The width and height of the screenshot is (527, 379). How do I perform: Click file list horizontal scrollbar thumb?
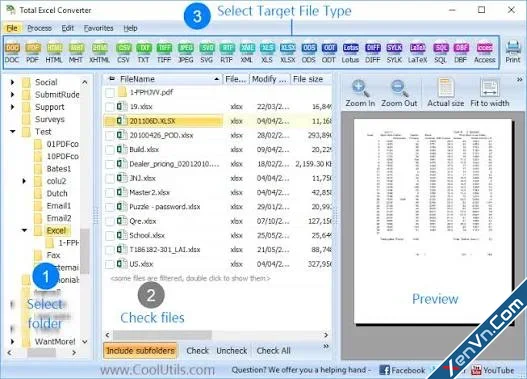point(162,335)
